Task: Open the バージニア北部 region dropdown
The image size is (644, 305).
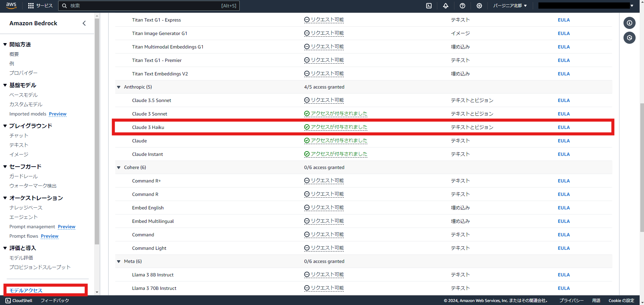Action: [510, 6]
